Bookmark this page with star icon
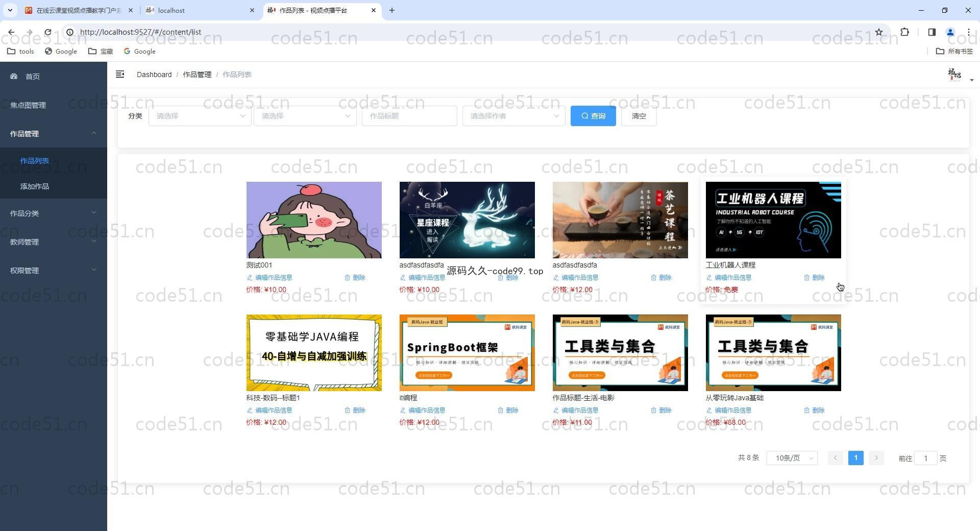Image resolution: width=980 pixels, height=531 pixels. point(878,32)
